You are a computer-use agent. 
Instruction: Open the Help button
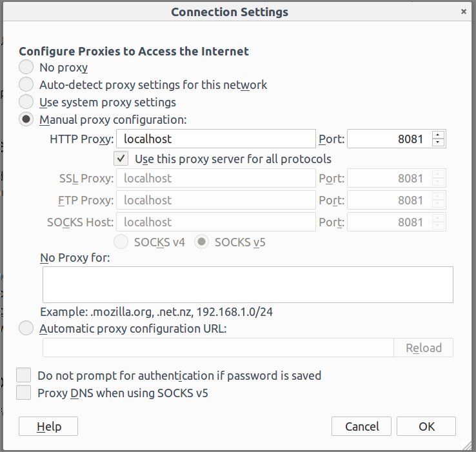tap(48, 426)
